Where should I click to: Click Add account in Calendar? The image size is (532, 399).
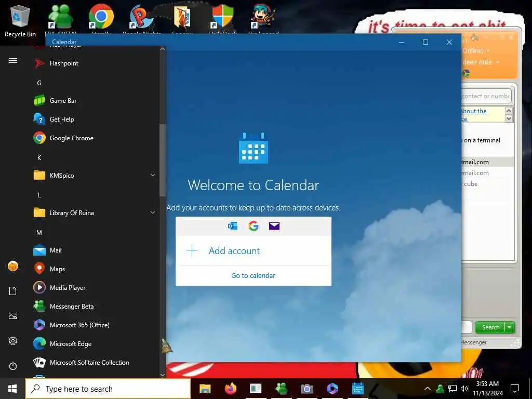click(x=253, y=251)
